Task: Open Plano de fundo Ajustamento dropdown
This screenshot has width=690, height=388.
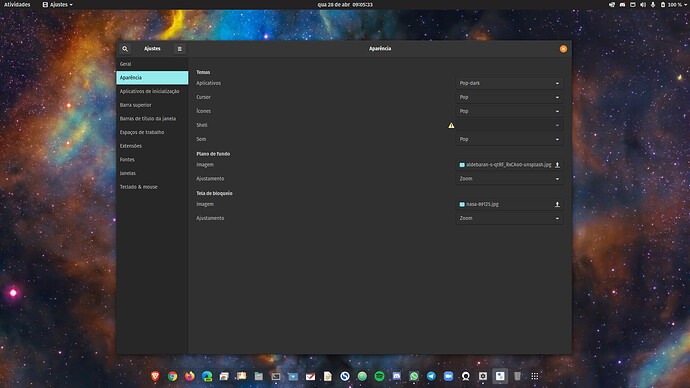Action: (509, 179)
